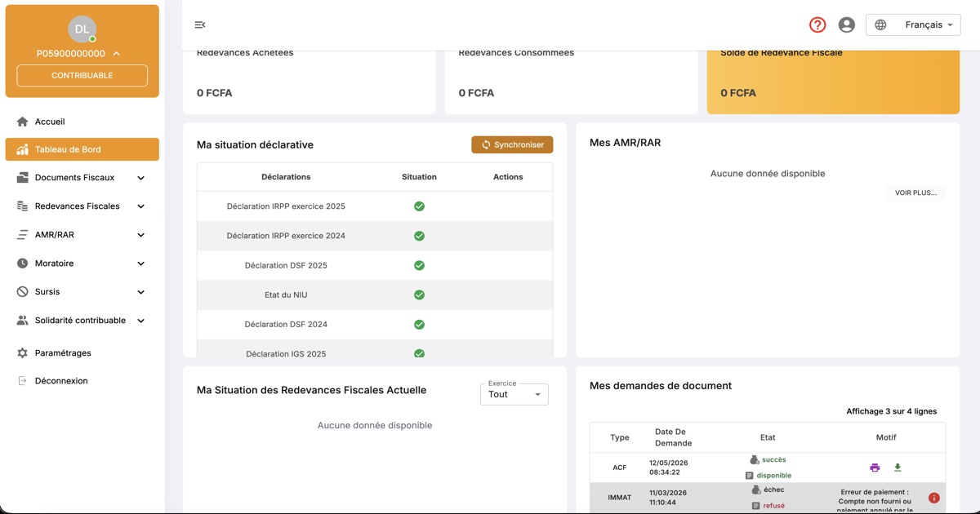Click the Affichage 3 sur 4 lignes text
Image resolution: width=980 pixels, height=514 pixels.
[892, 411]
